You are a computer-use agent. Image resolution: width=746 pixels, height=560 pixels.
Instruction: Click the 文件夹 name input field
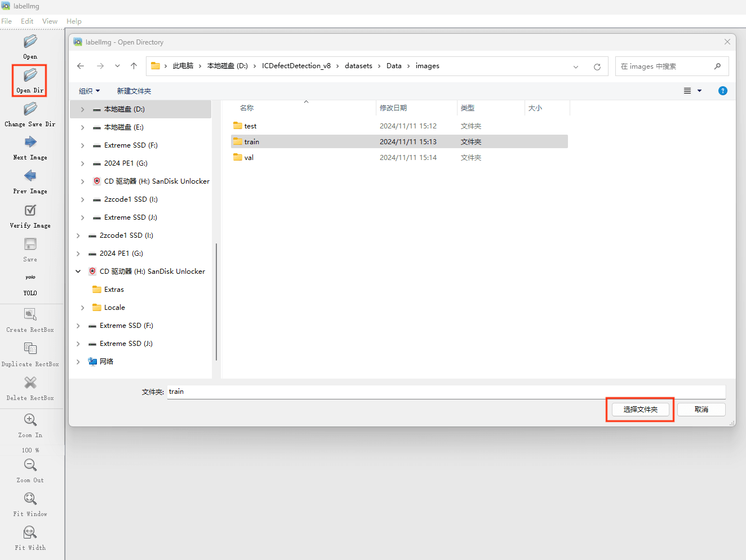pyautogui.click(x=445, y=392)
